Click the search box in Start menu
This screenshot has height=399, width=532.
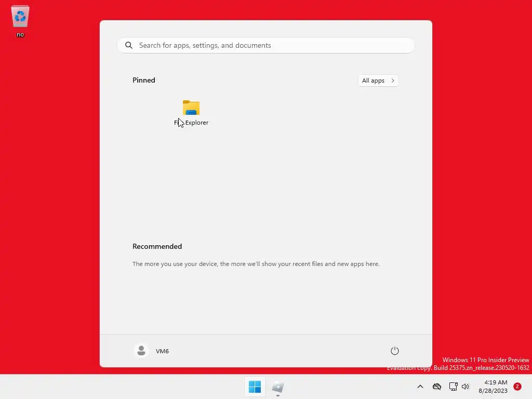266,46
